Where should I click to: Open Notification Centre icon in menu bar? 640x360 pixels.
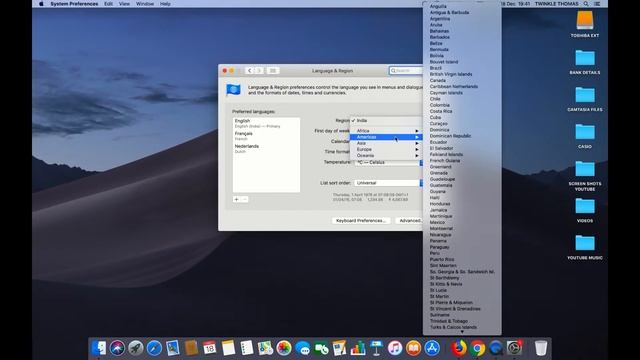point(597,4)
